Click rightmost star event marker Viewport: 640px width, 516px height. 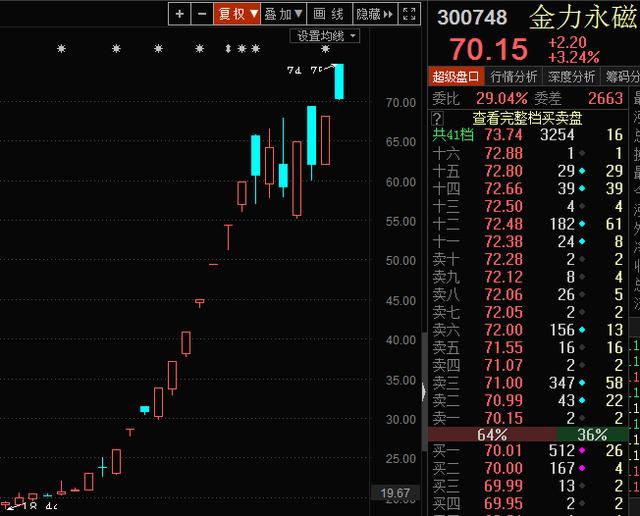tap(325, 49)
